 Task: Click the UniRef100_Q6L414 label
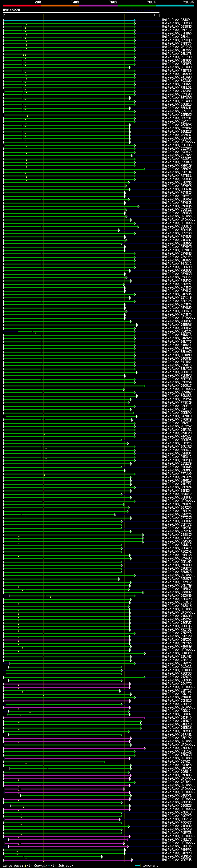pyautogui.click(x=177, y=37)
